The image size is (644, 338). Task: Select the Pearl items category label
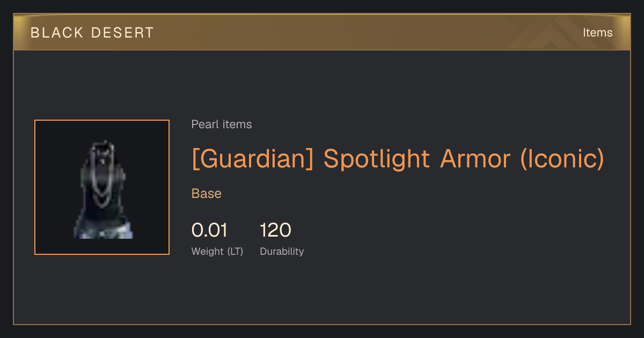pos(222,124)
